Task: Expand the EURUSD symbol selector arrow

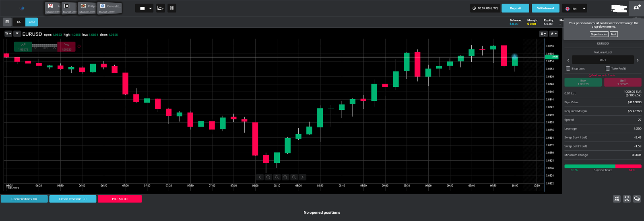Action: [17, 34]
